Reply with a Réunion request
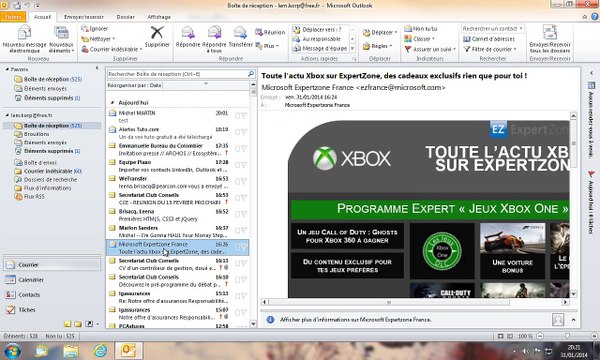Image resolution: width=600 pixels, height=360 pixels. 270,32
